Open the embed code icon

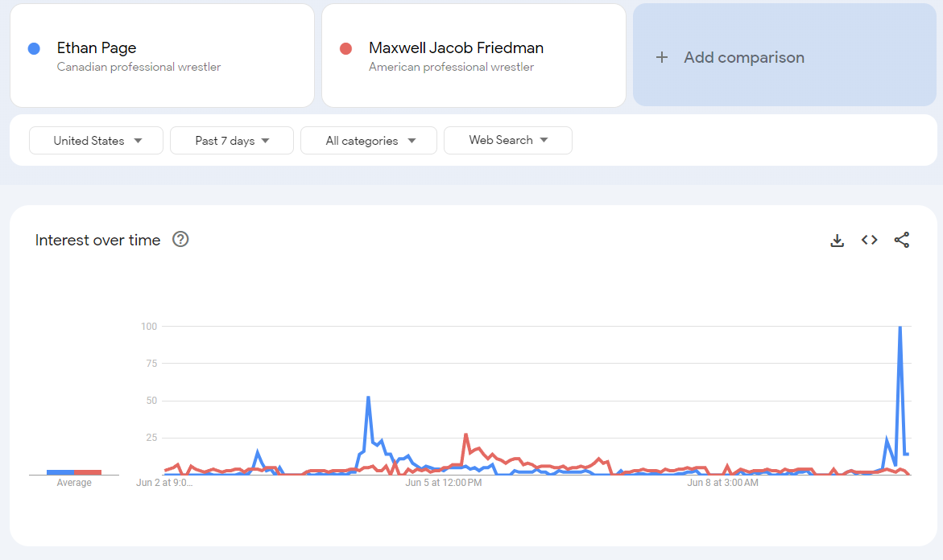tap(869, 240)
